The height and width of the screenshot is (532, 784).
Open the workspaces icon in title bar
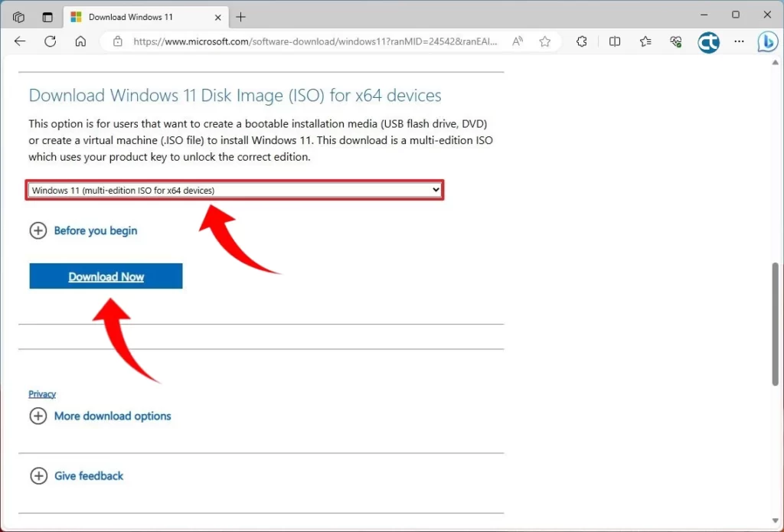(x=18, y=17)
